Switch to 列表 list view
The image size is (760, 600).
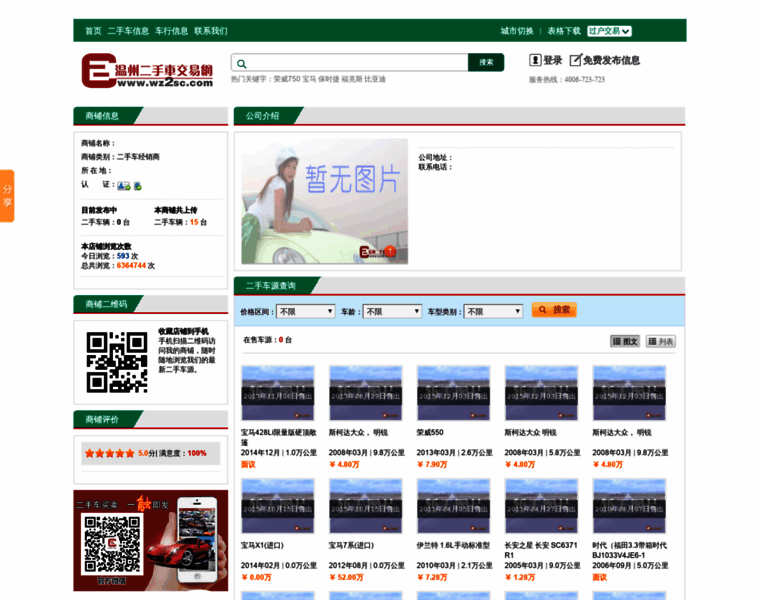661,341
